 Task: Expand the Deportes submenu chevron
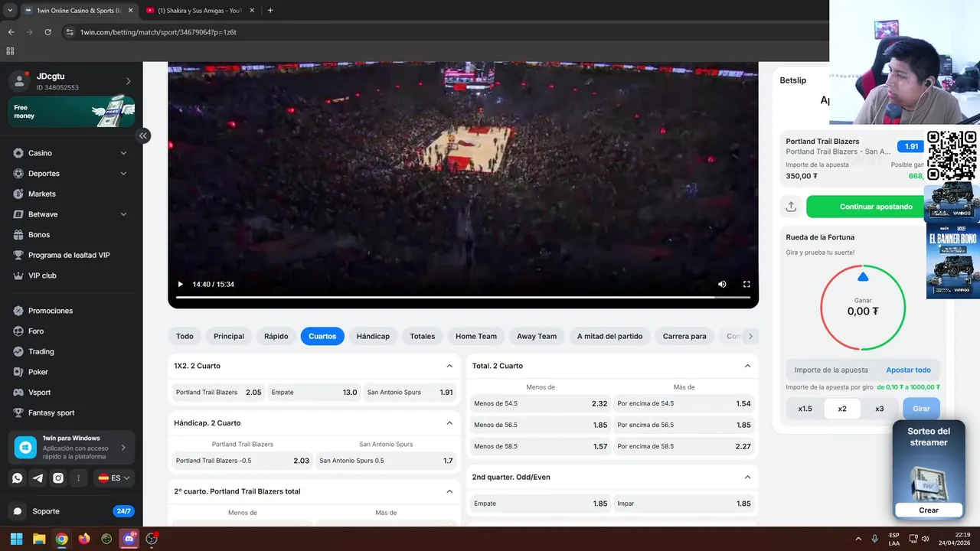click(x=123, y=174)
